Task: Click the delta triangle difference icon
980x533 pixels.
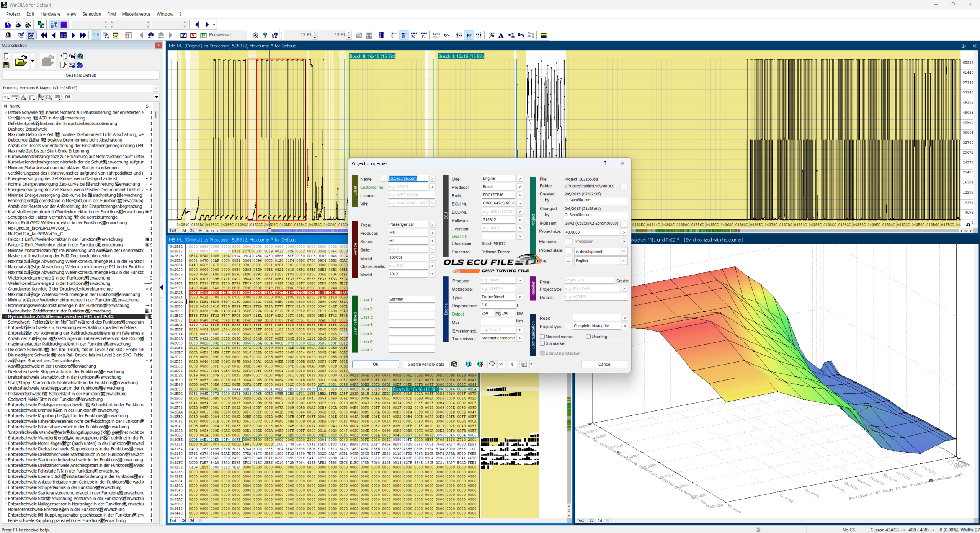Action: pyautogui.click(x=501, y=35)
